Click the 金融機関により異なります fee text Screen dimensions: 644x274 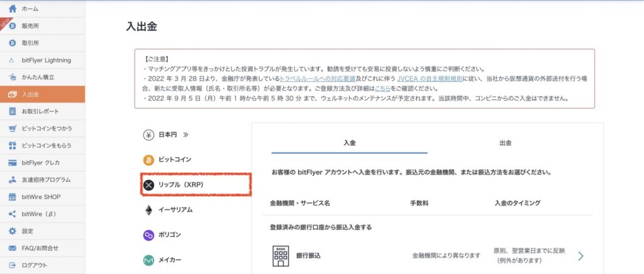coord(447,256)
